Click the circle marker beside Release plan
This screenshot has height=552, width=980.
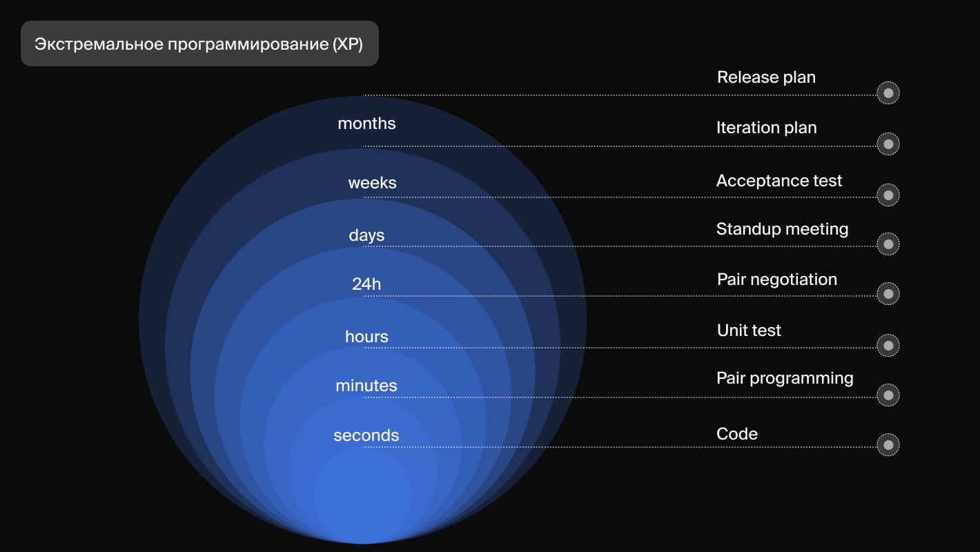tap(888, 93)
